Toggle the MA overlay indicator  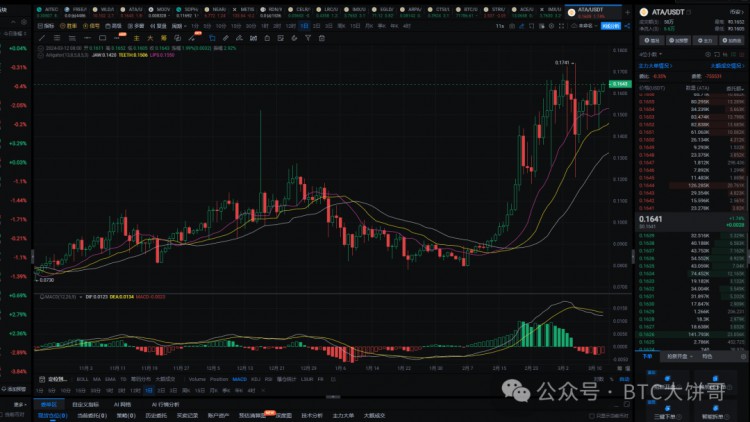[x=97, y=379]
